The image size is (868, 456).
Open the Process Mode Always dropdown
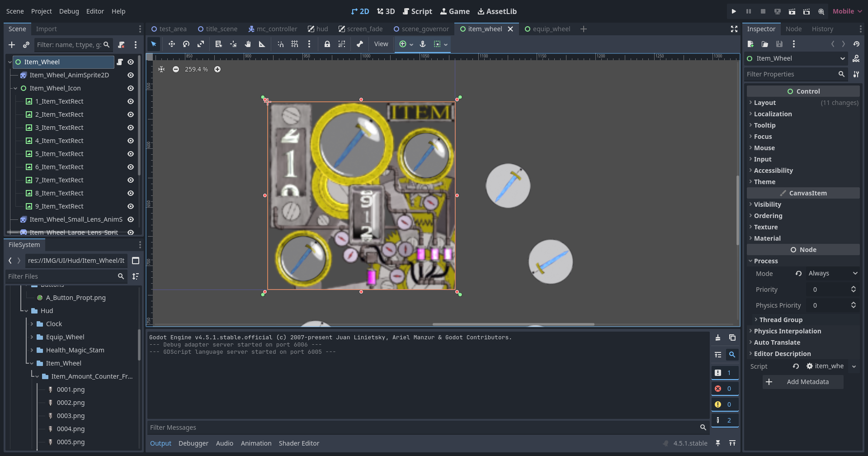pos(833,273)
